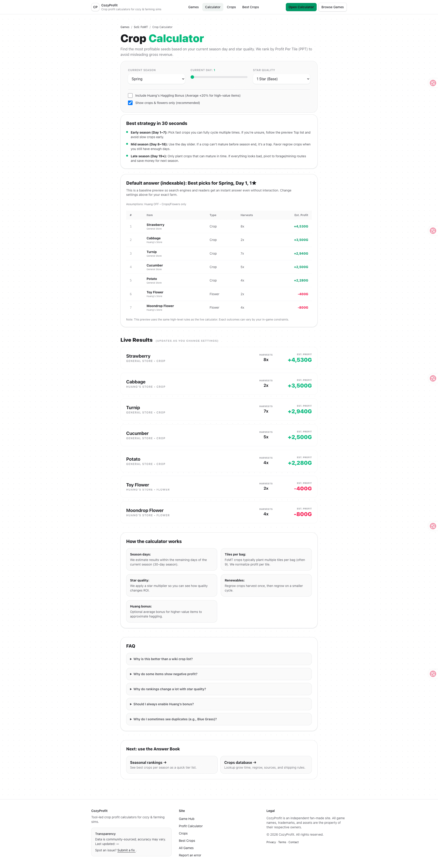
Task: Click the CP CozyProfit logo icon
Action: (x=95, y=7)
